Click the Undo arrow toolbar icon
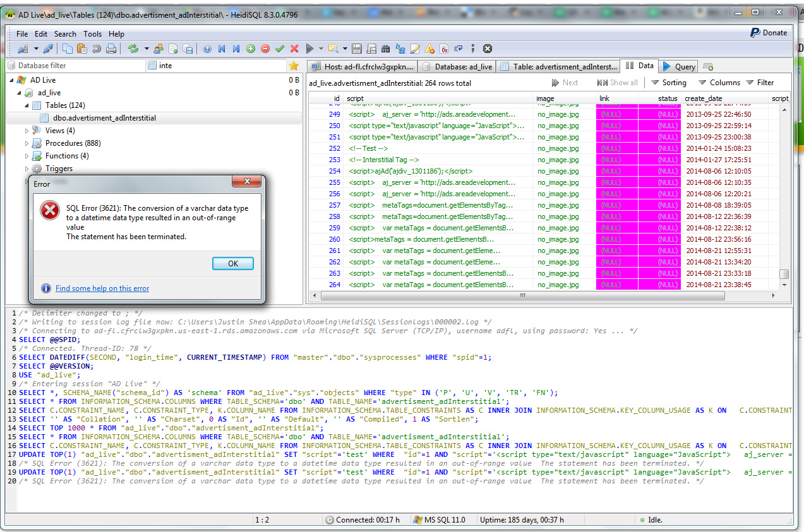The width and height of the screenshot is (804, 532). coord(97,49)
